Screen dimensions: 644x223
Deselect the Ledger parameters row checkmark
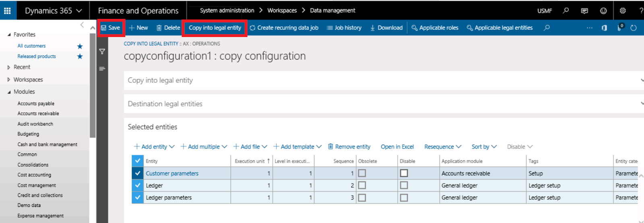[138, 197]
